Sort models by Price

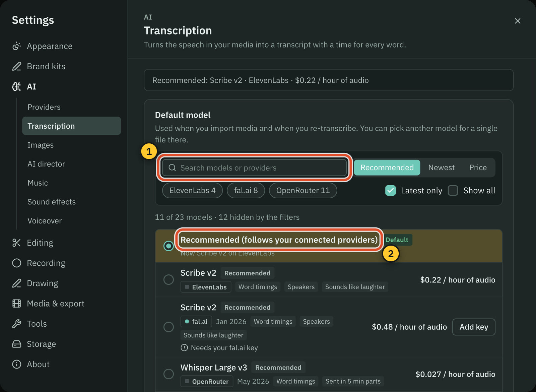point(478,168)
